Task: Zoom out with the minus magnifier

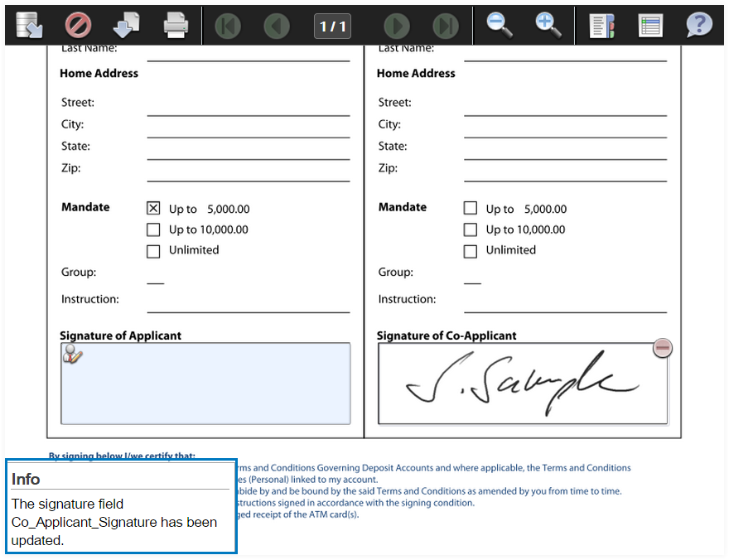Action: (x=500, y=25)
